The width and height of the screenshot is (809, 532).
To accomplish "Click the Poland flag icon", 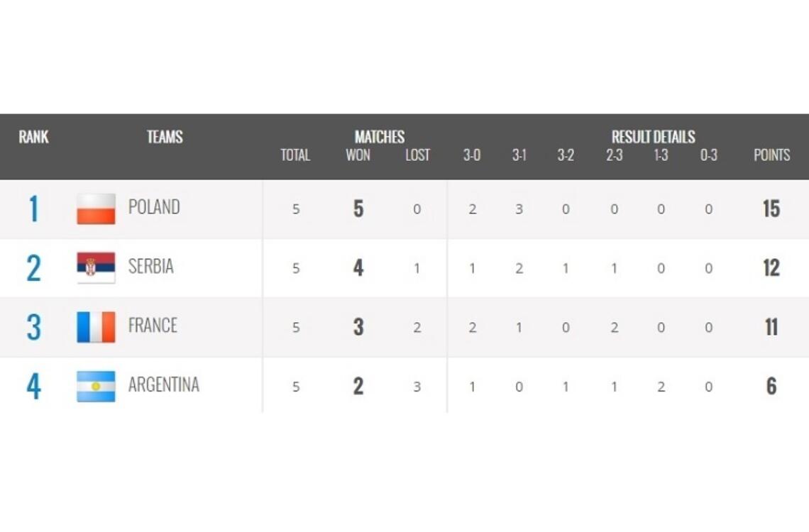I will pos(96,209).
